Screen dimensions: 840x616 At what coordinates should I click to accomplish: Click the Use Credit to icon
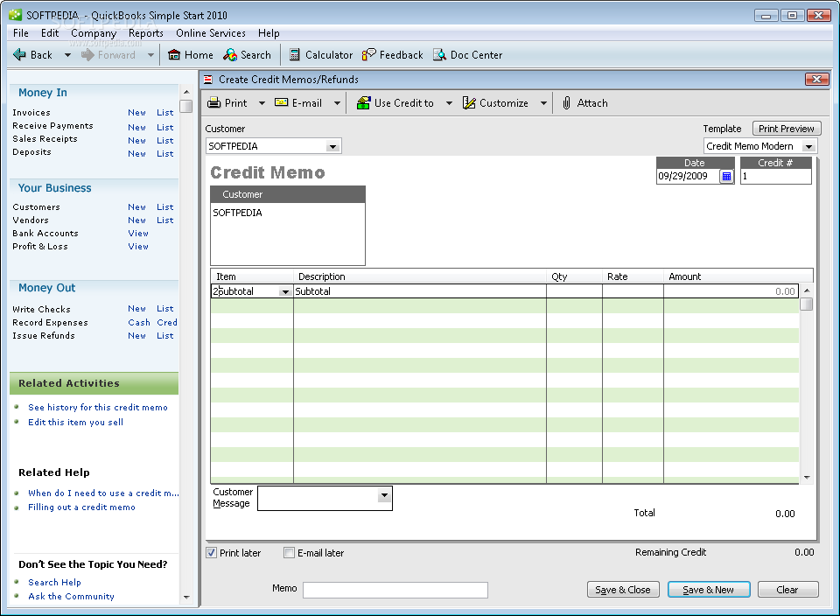pos(363,103)
